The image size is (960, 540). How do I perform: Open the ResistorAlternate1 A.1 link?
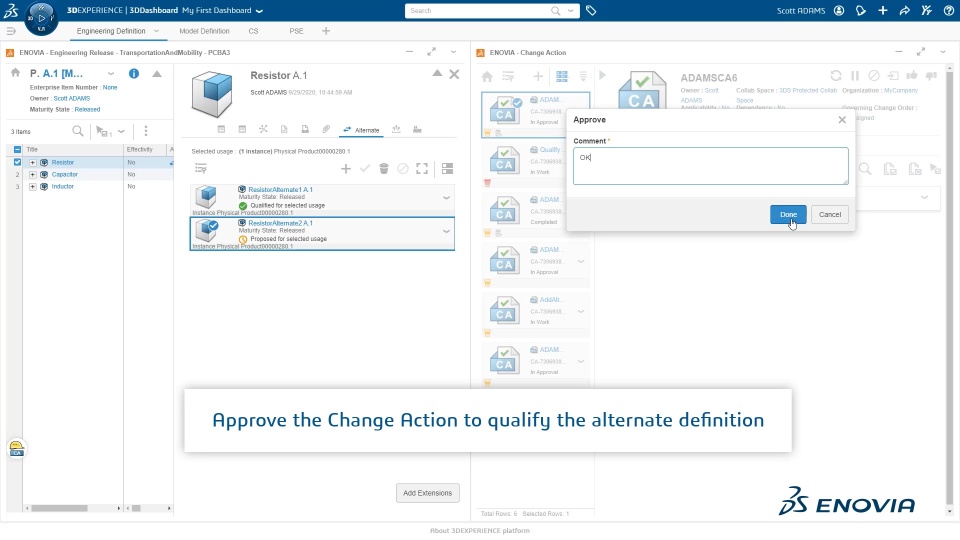tap(280, 190)
